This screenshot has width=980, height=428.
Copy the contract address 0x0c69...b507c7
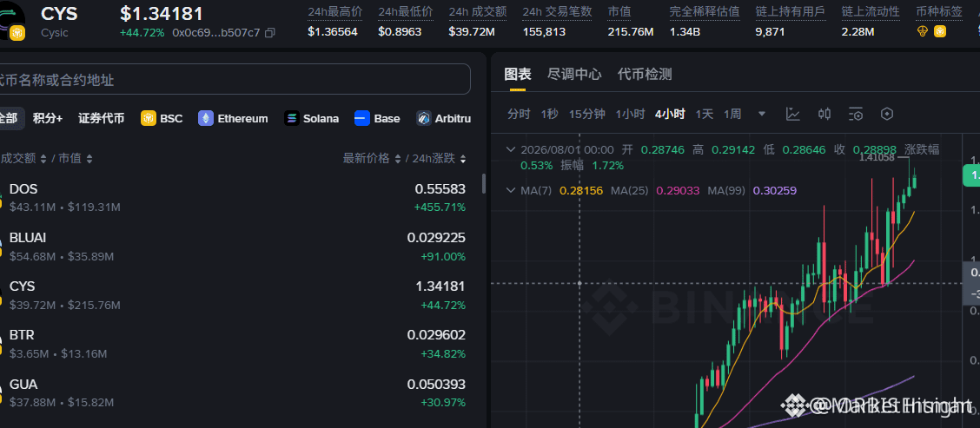pos(269,32)
